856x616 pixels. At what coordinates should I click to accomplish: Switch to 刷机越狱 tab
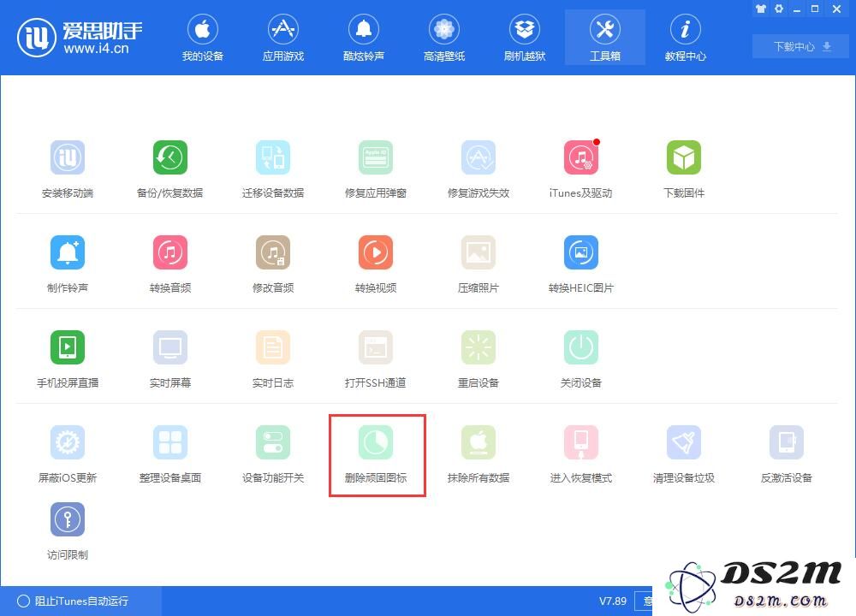pos(525,37)
